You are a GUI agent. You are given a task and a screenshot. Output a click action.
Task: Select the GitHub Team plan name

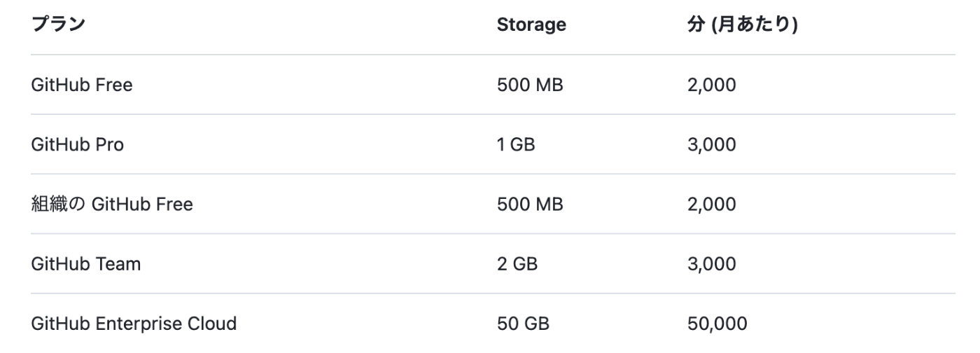tap(86, 264)
